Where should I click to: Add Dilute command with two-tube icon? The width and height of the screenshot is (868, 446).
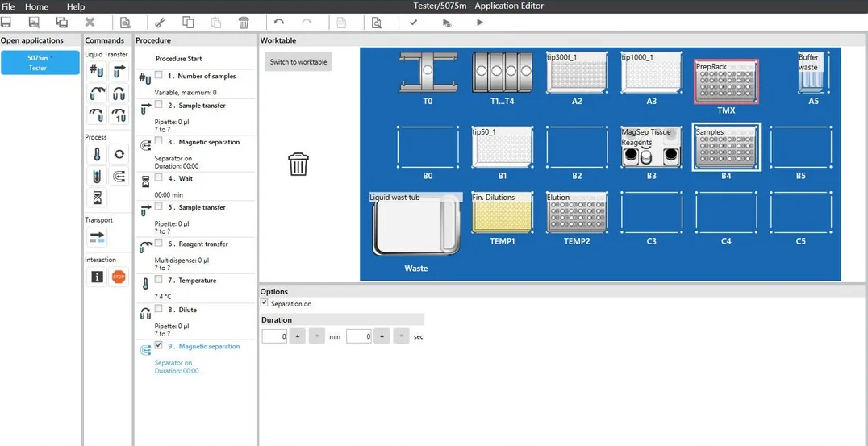[x=119, y=93]
